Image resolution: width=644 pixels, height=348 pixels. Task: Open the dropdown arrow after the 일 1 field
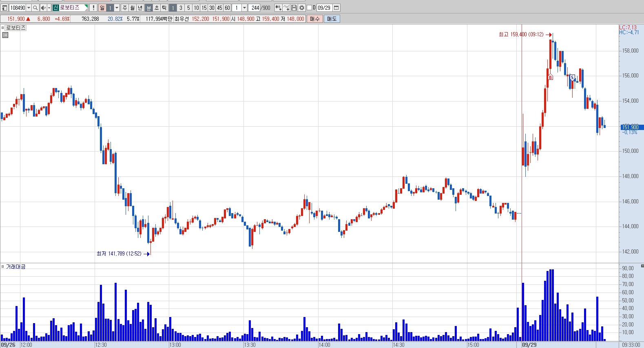coord(117,8)
